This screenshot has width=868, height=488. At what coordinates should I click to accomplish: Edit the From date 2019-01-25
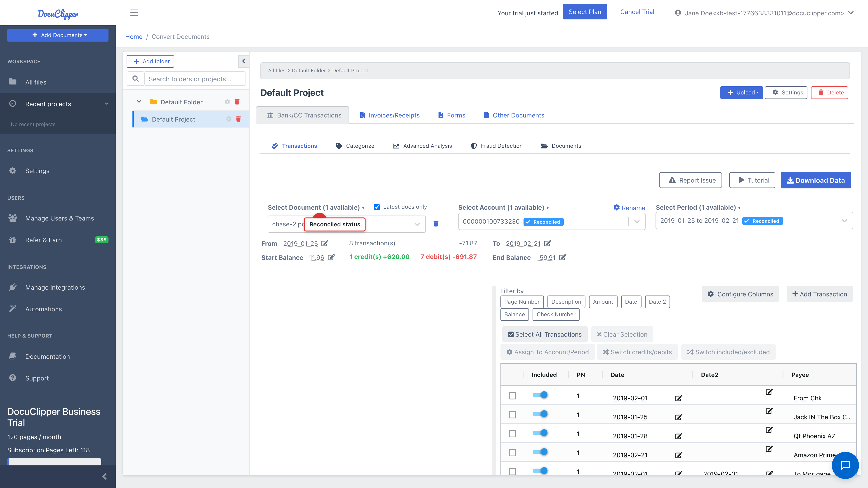(x=325, y=243)
